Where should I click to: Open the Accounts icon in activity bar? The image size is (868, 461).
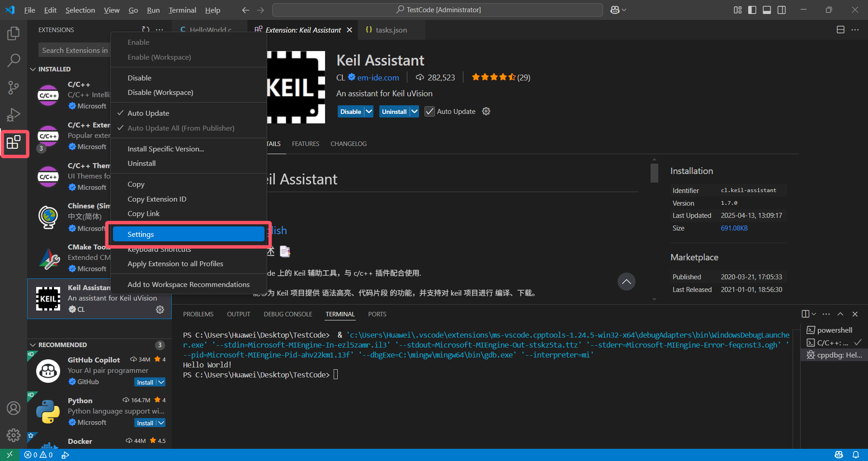coord(14,408)
